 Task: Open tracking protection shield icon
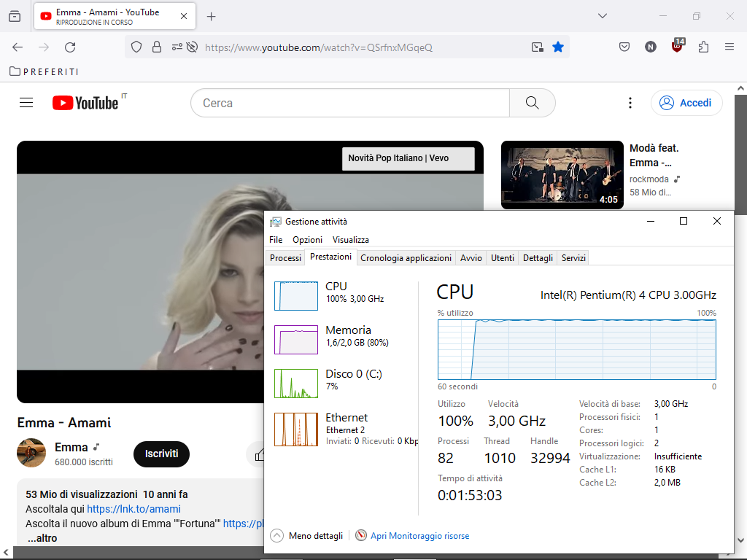pyautogui.click(x=136, y=47)
